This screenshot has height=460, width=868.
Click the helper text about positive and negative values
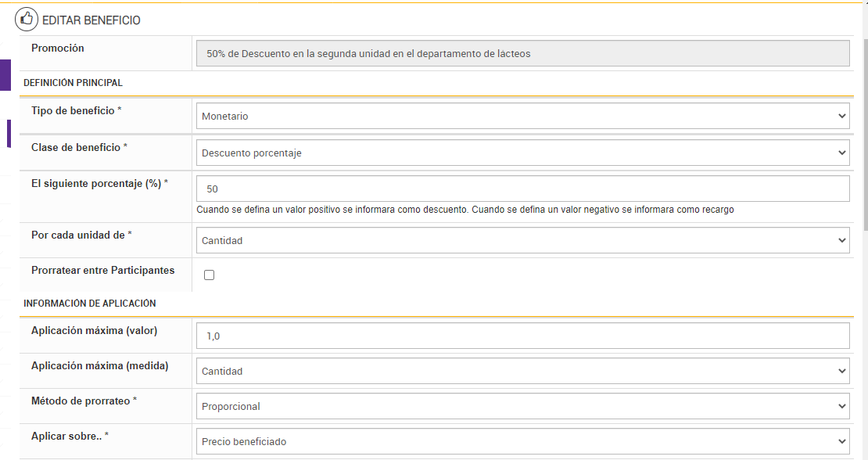pos(464,210)
